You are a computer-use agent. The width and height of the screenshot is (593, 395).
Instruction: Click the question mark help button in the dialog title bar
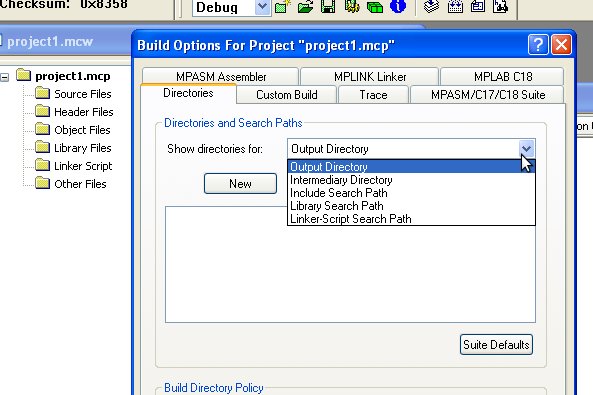tap(538, 45)
